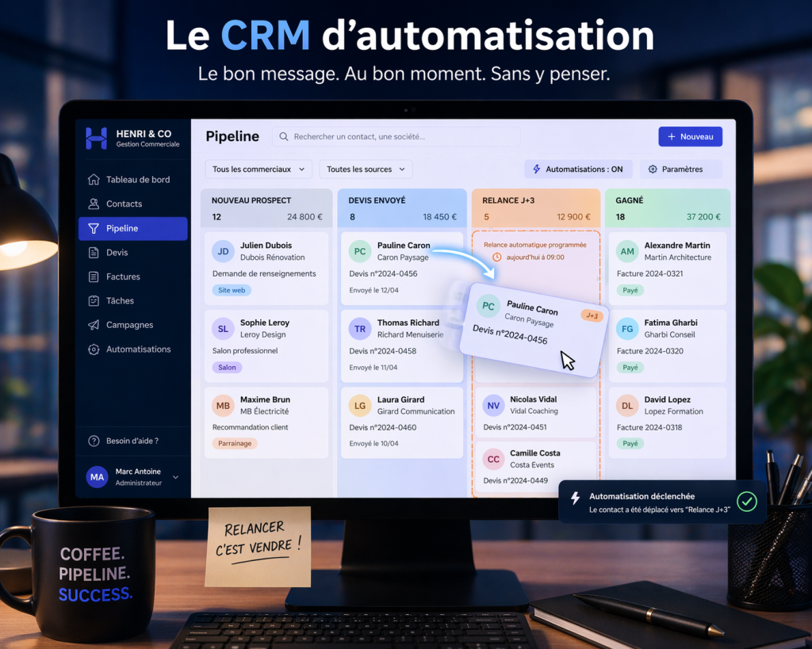Click the search magnifier icon
812x649 pixels.
[284, 136]
